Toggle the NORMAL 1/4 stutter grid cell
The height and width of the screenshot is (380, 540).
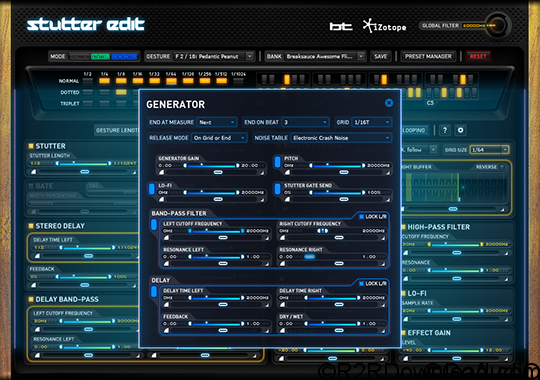tap(104, 81)
